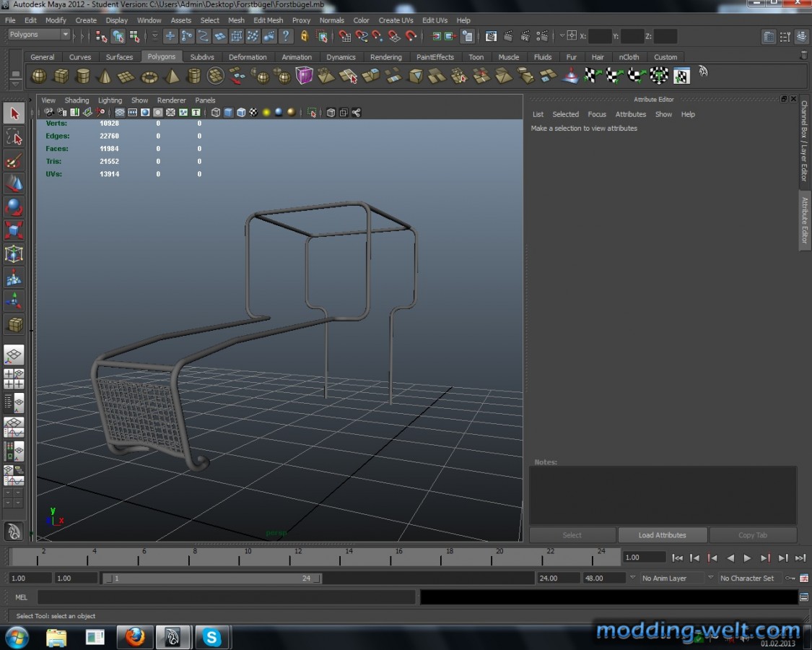Open the viewport Renderer menu
Image resolution: width=812 pixels, height=650 pixels.
pos(171,100)
